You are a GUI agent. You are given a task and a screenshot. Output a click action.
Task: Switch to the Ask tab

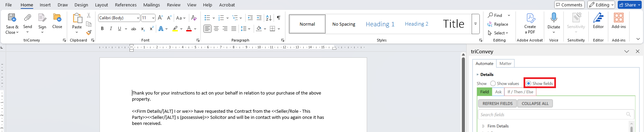(x=498, y=92)
